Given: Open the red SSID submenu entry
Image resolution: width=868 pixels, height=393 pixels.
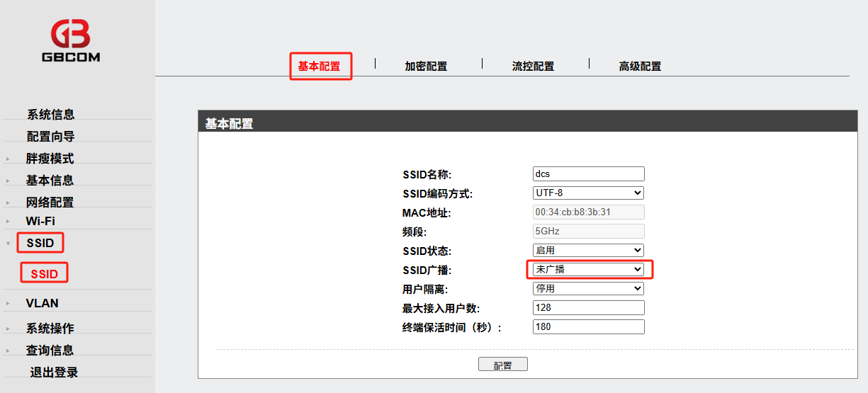Looking at the screenshot, I should [x=45, y=274].
